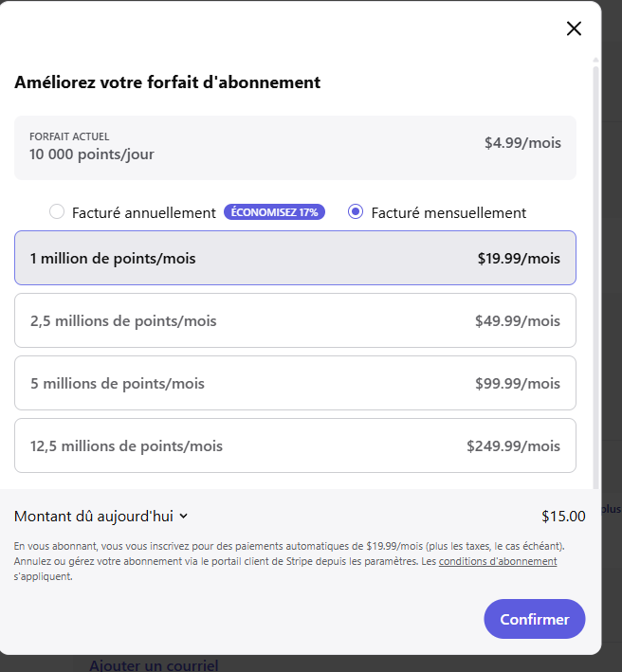Pick the 2,5 millions de points/mois plan
622x672 pixels.
(295, 320)
